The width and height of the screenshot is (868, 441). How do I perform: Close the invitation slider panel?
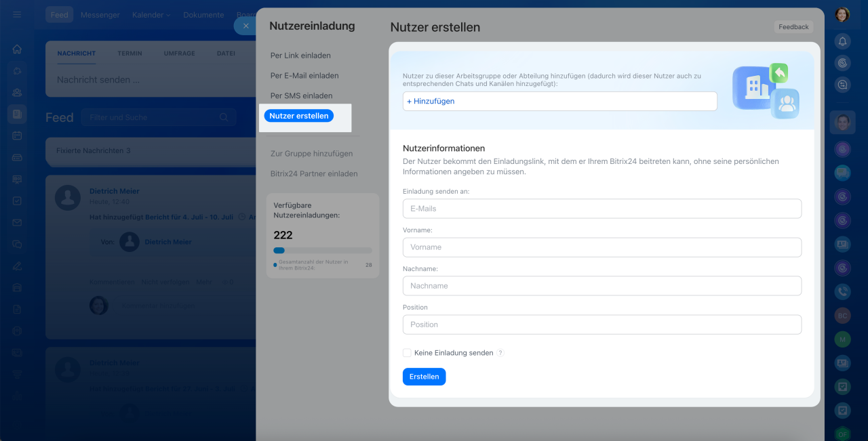click(x=245, y=26)
